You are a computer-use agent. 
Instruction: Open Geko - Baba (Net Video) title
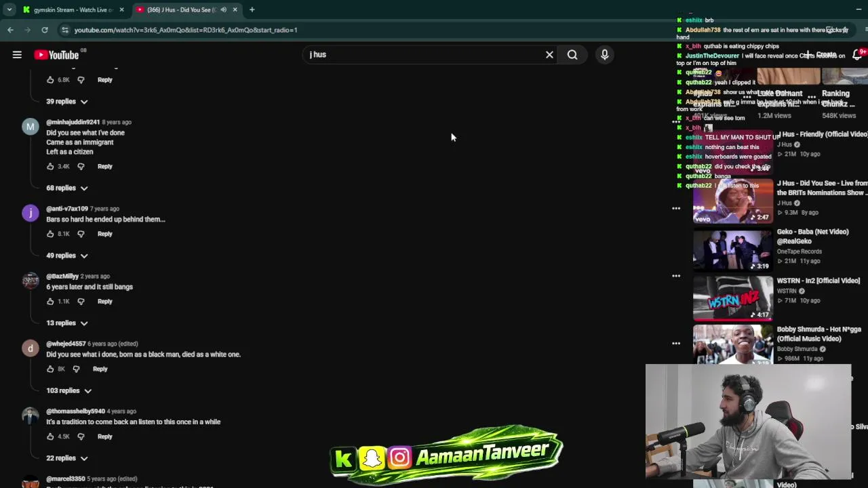tap(812, 237)
